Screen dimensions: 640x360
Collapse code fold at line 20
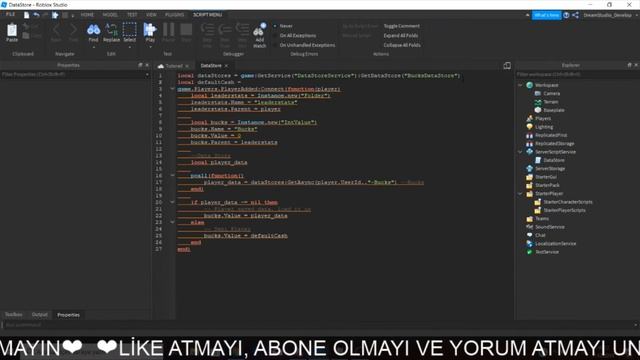(172, 202)
